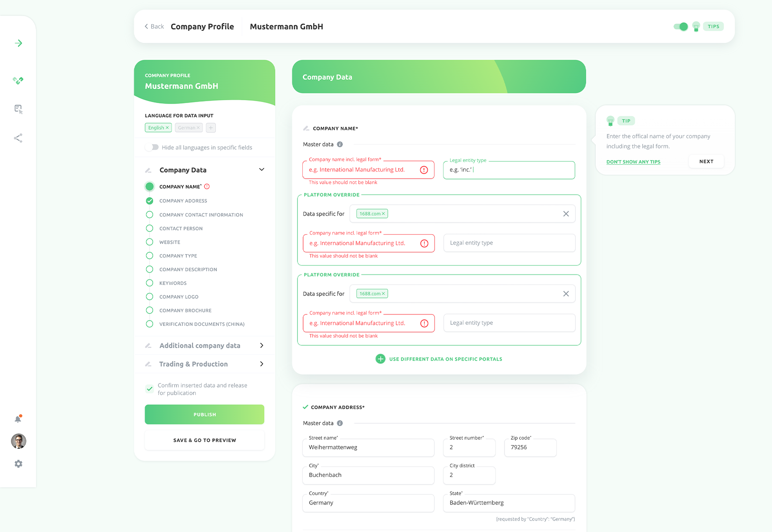Screen dimensions: 772x532
Task: Click error icon in second override company name
Action: (425, 323)
